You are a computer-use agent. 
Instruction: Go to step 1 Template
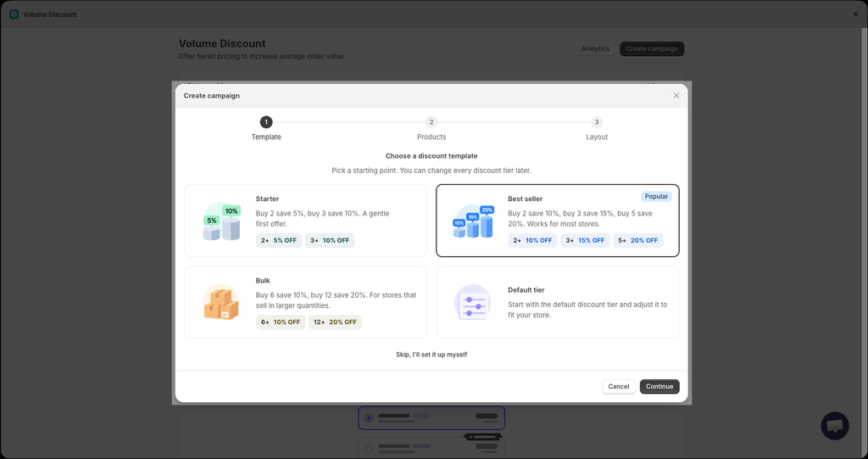(266, 129)
